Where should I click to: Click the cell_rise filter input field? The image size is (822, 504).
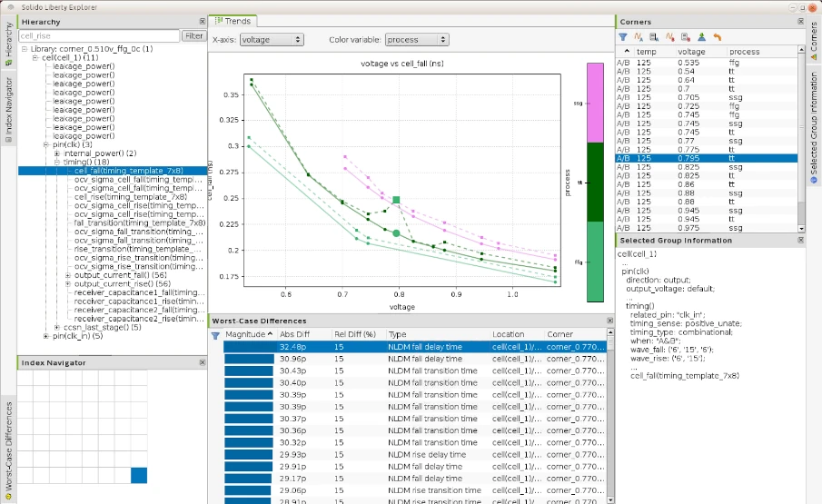(x=99, y=35)
